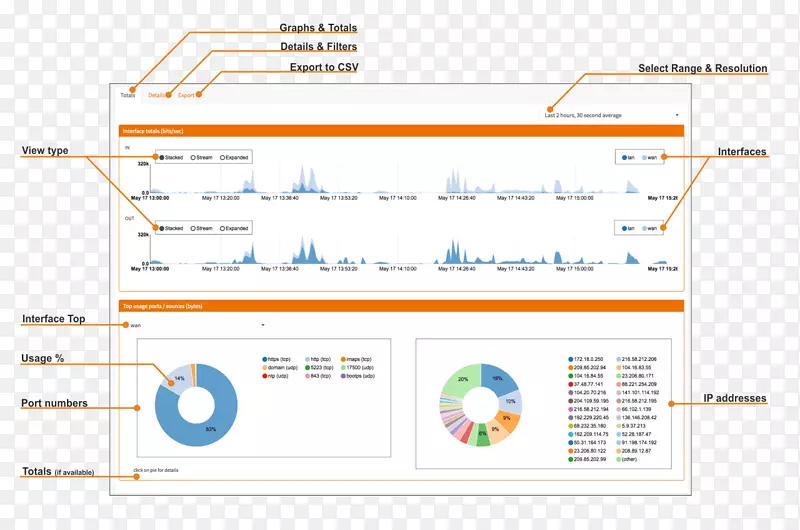Click the (other) legend marker
The width and height of the screenshot is (800, 530).
618,460
